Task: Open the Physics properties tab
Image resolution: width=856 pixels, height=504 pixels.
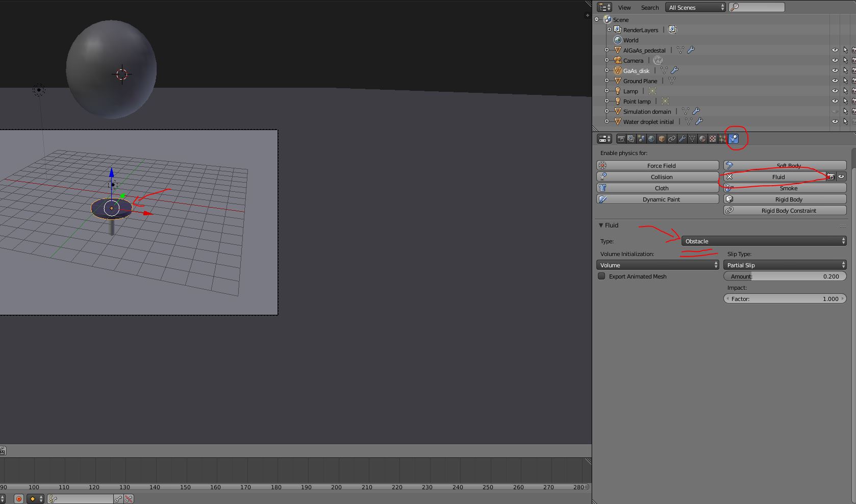Action: 734,139
